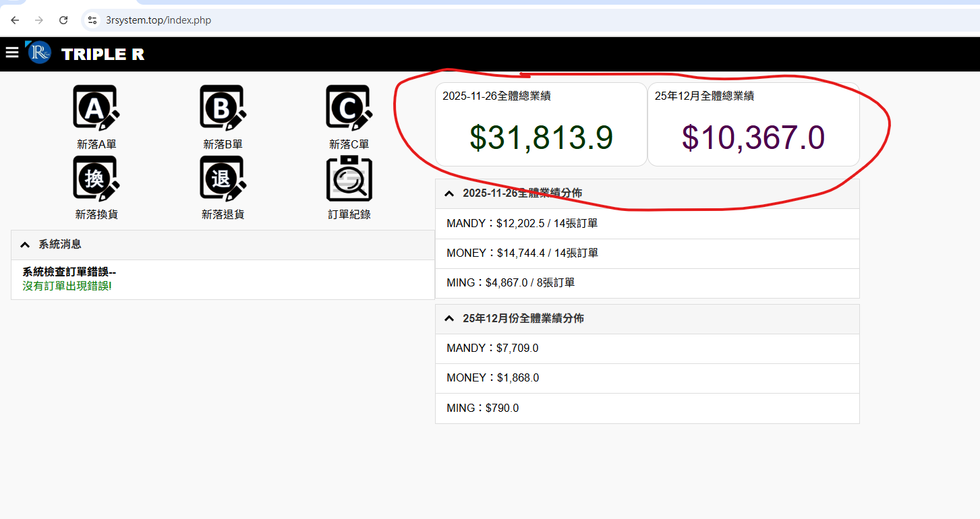Collapse the 2025-11-26全體業績分佈 section
This screenshot has height=519, width=980.
coord(449,193)
